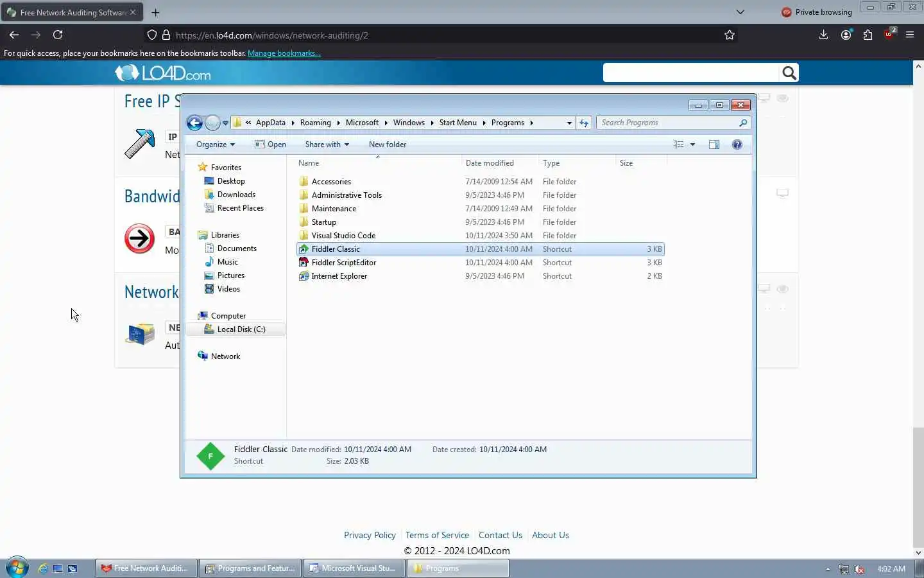Click Windows Start button
Image resolution: width=924 pixels, height=578 pixels.
[17, 568]
